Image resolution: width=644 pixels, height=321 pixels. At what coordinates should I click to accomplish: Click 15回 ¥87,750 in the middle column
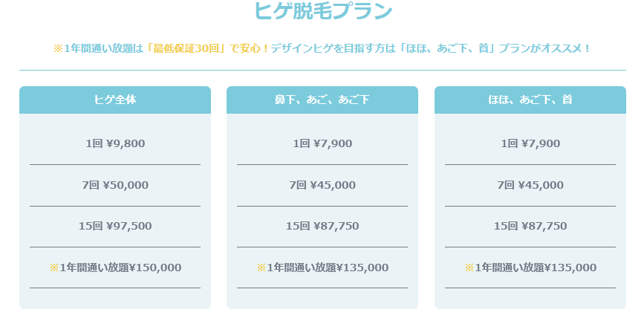tap(322, 226)
